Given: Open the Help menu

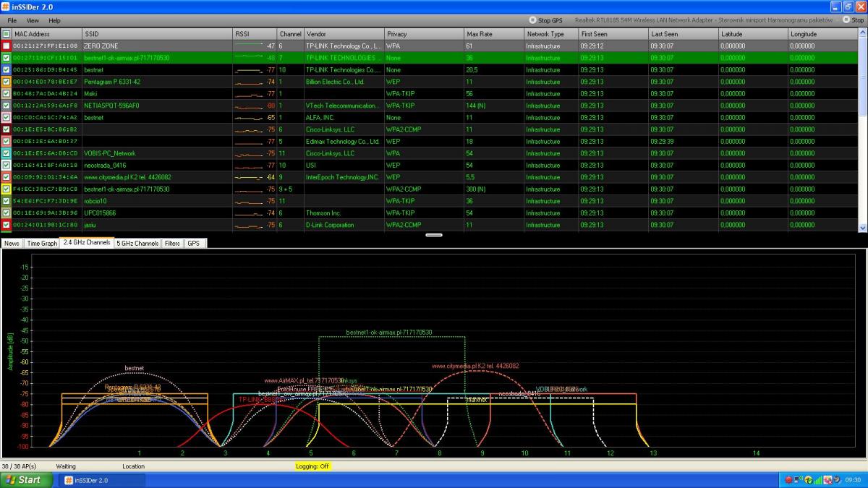Looking at the screenshot, I should pyautogui.click(x=54, y=20).
